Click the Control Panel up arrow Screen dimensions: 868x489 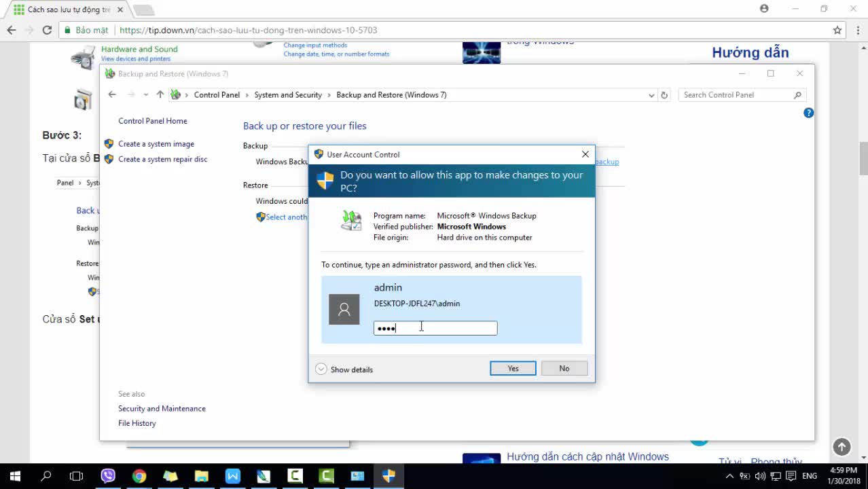[x=160, y=95]
